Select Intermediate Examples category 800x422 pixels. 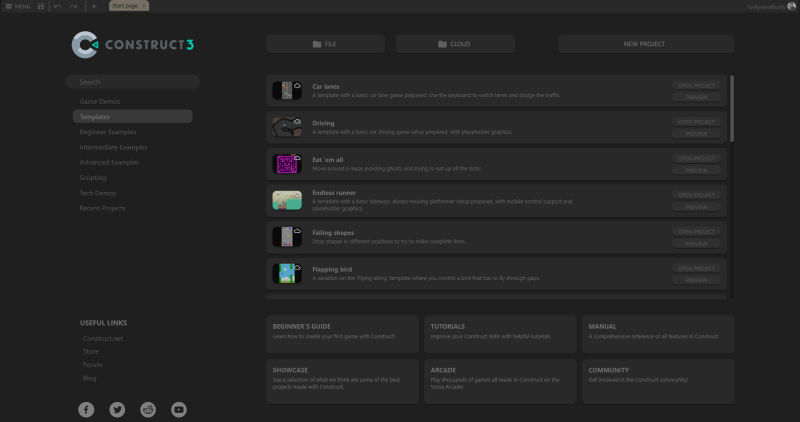click(113, 147)
